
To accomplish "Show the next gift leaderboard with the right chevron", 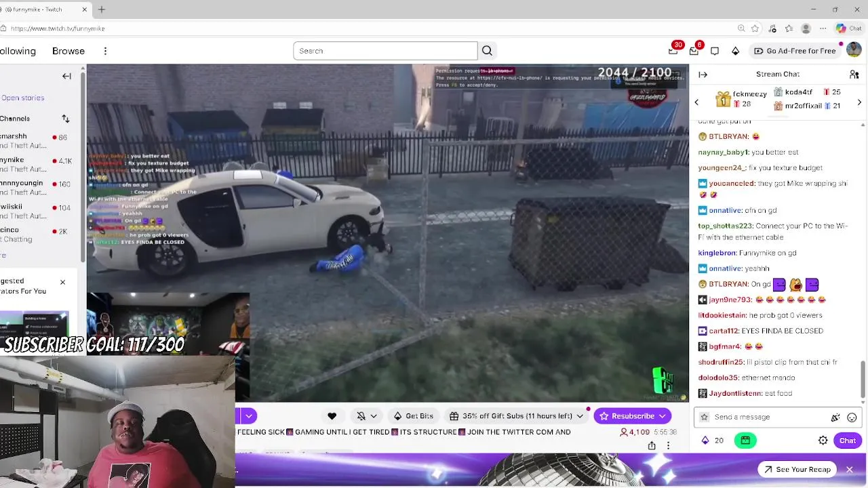I will click(x=859, y=102).
